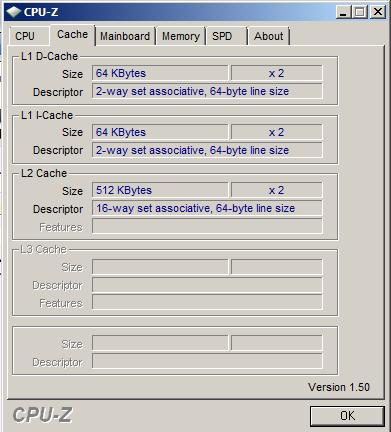This screenshot has height=432, width=391.
Task: Click the L1 D-Cache size field
Action: pos(160,73)
